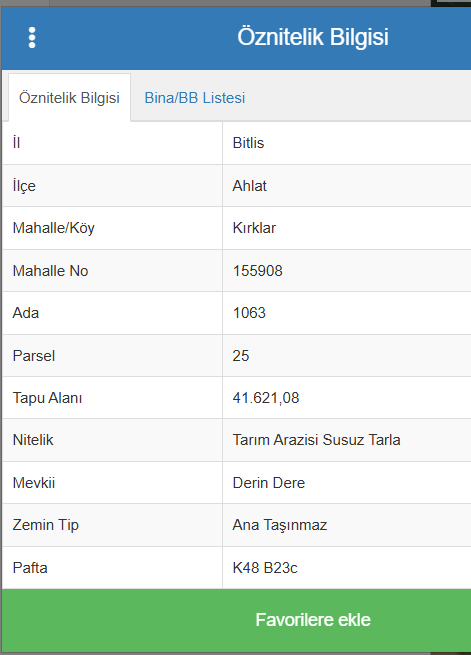Click the Ahlat district value

[x=249, y=186]
